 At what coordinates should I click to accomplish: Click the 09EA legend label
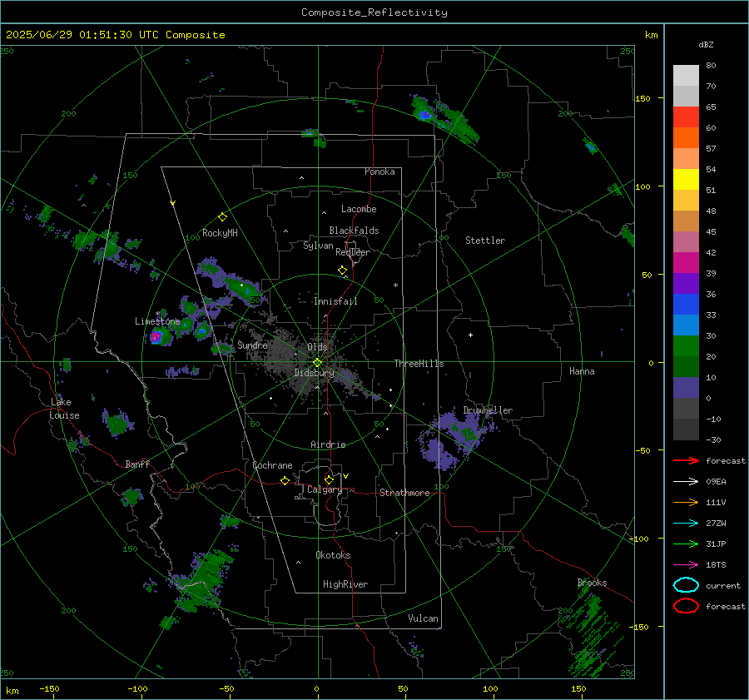click(x=716, y=482)
